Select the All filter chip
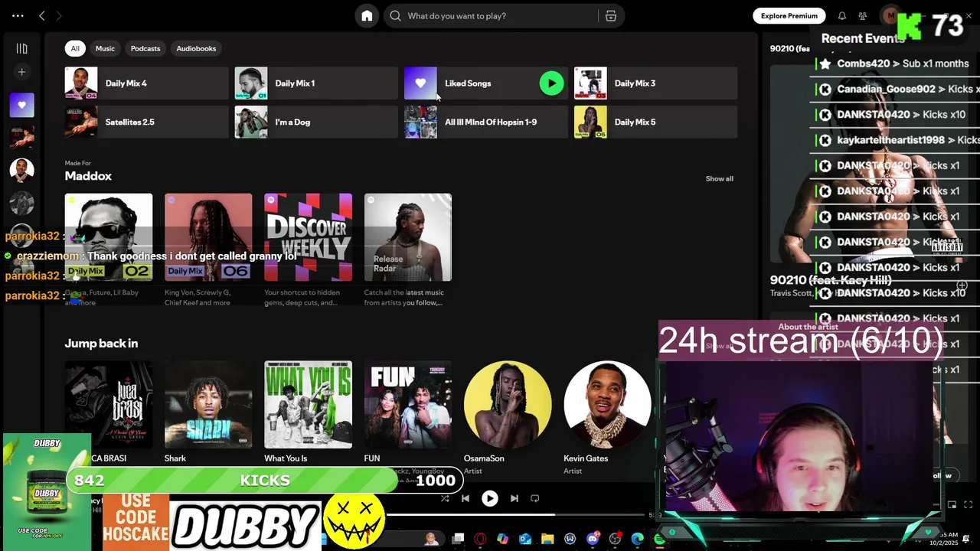 point(75,48)
